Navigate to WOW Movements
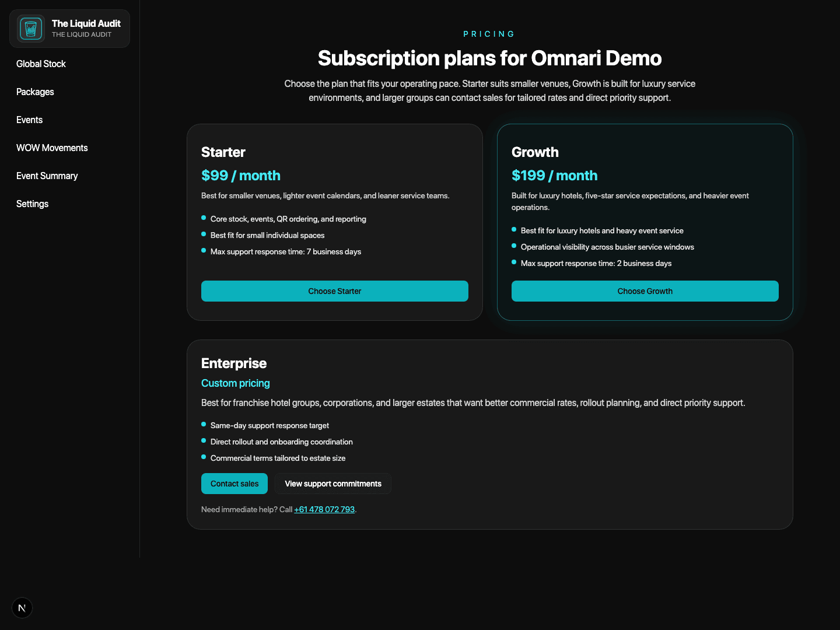Image resolution: width=840 pixels, height=630 pixels. [52, 148]
